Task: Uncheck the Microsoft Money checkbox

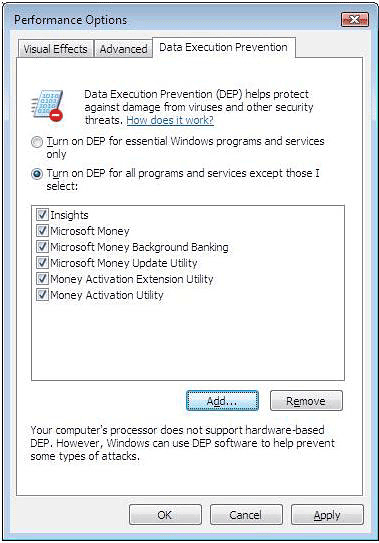Action: point(42,231)
